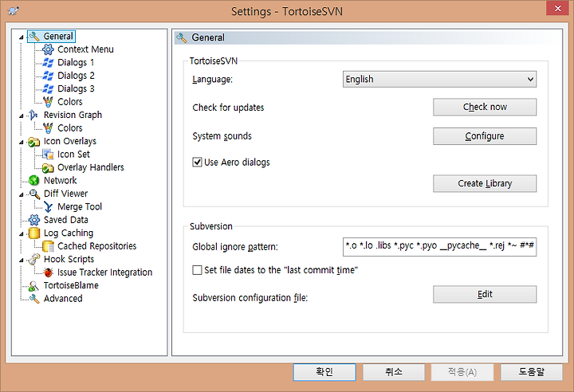Click the Icon Overlays folder icon
The width and height of the screenshot is (574, 392).
tap(34, 142)
